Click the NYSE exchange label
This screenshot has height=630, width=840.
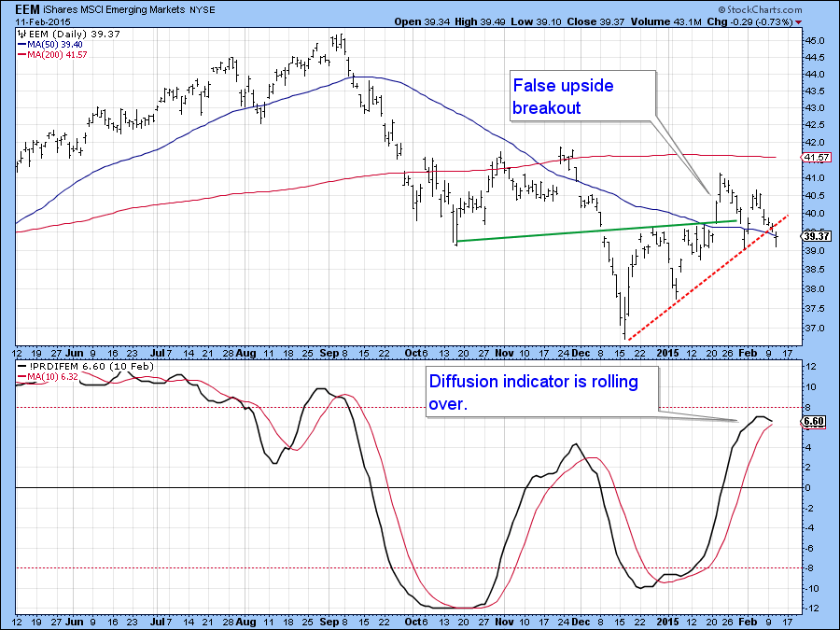tap(202, 10)
